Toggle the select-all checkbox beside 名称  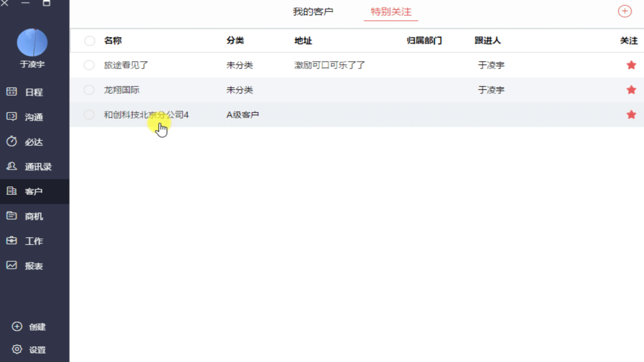[90, 41]
